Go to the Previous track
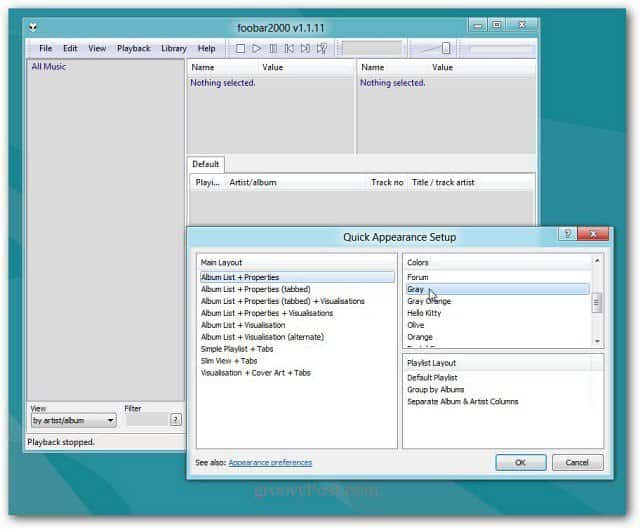 (x=289, y=49)
